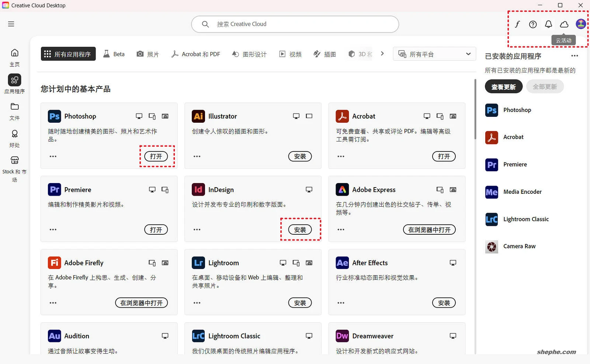Viewport: 590px width, 364px height.
Task: Click 打开 button on Photoshop card
Action: 156,156
